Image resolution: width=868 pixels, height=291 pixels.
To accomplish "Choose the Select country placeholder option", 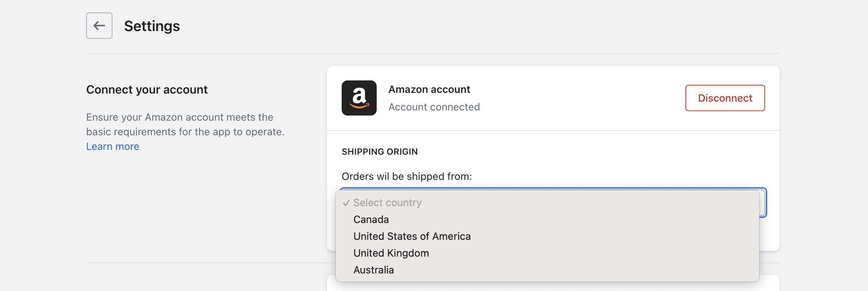I will [x=387, y=203].
